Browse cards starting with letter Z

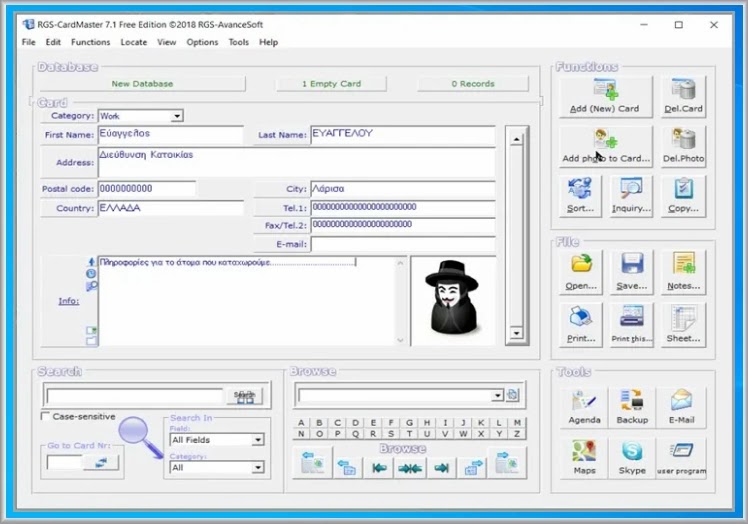point(517,434)
